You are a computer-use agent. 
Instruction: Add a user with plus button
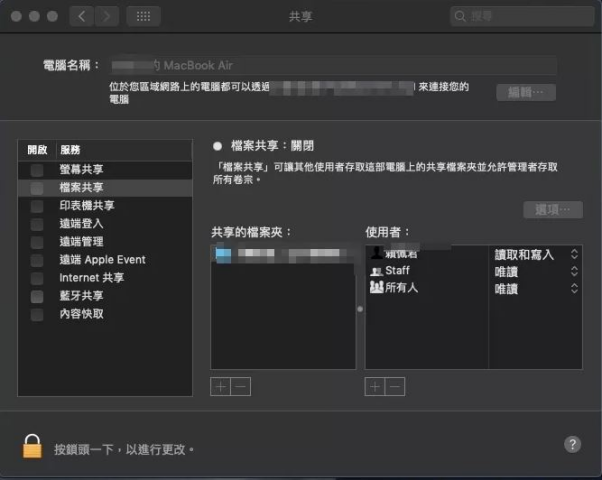(x=375, y=387)
